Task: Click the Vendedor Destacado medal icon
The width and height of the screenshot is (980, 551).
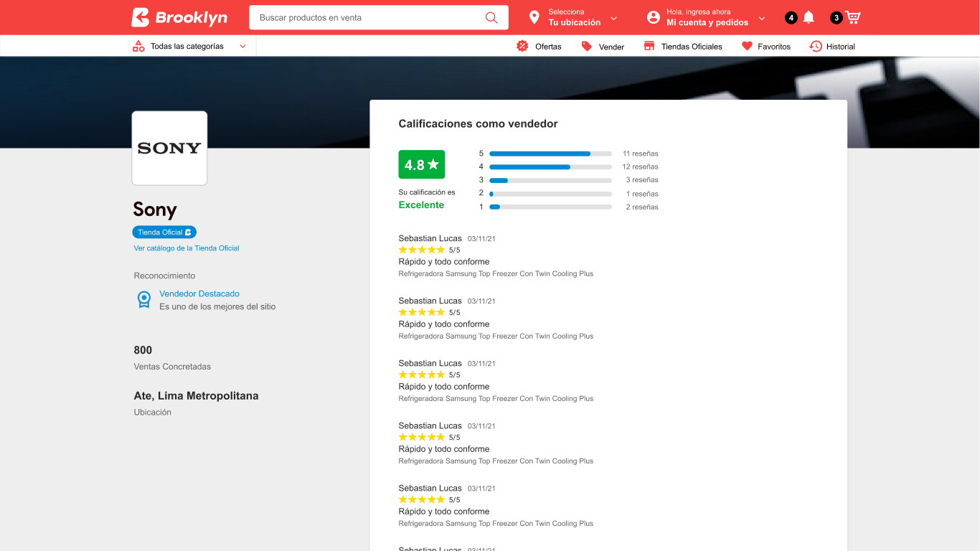Action: tap(144, 299)
